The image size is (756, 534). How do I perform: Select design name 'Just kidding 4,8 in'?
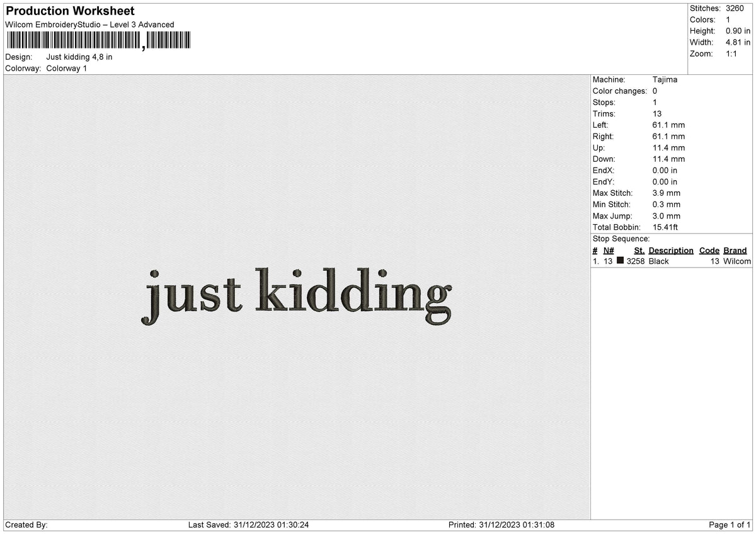pyautogui.click(x=79, y=57)
